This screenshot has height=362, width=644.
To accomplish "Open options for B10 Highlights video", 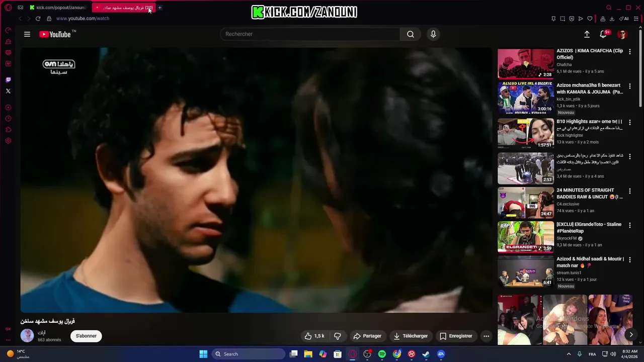I will [x=630, y=122].
